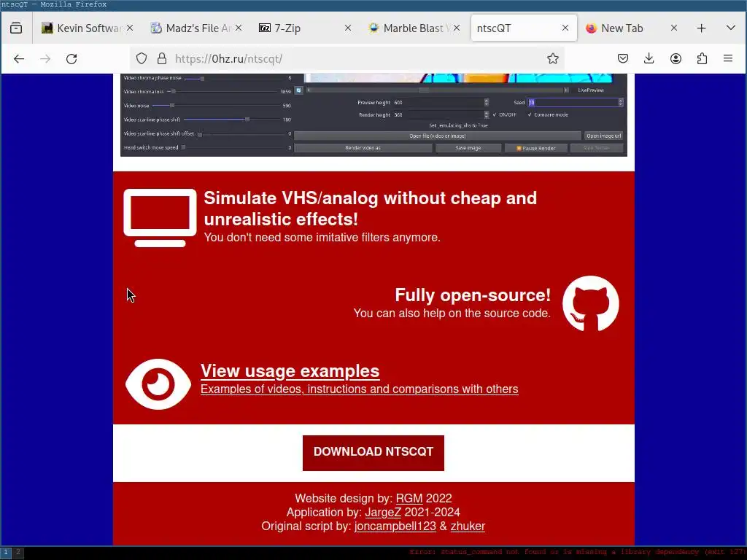This screenshot has height=560, width=747.
Task: Close the 7-Zip tab
Action: pos(348,28)
